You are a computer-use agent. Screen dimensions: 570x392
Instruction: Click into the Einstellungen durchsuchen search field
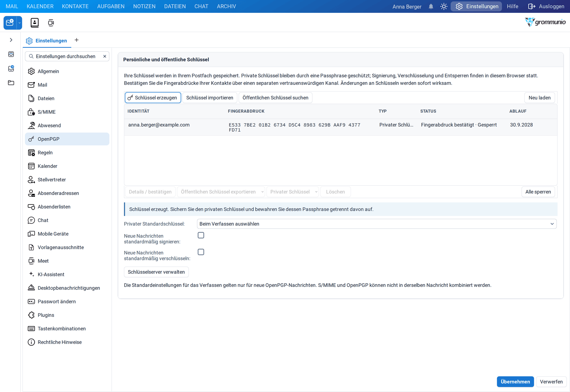coord(67,56)
